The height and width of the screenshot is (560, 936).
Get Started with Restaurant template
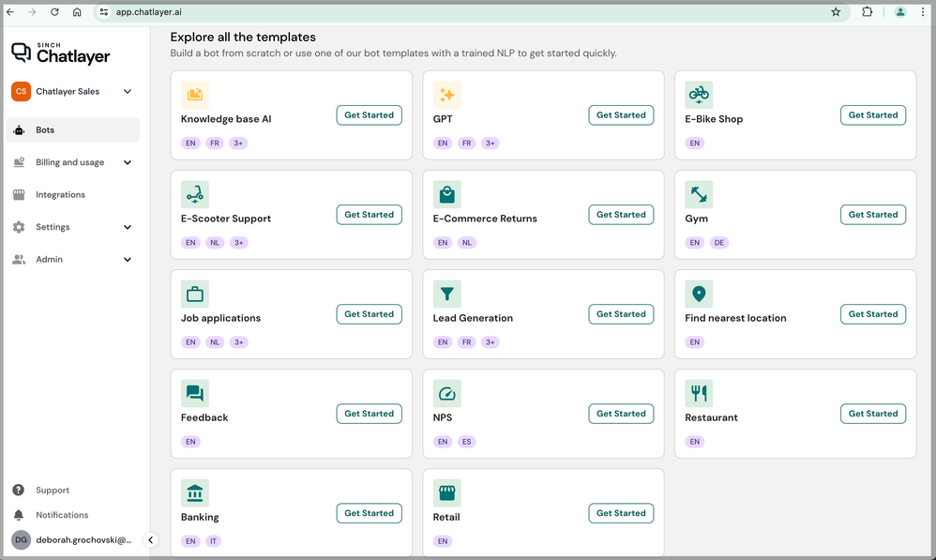(x=873, y=414)
